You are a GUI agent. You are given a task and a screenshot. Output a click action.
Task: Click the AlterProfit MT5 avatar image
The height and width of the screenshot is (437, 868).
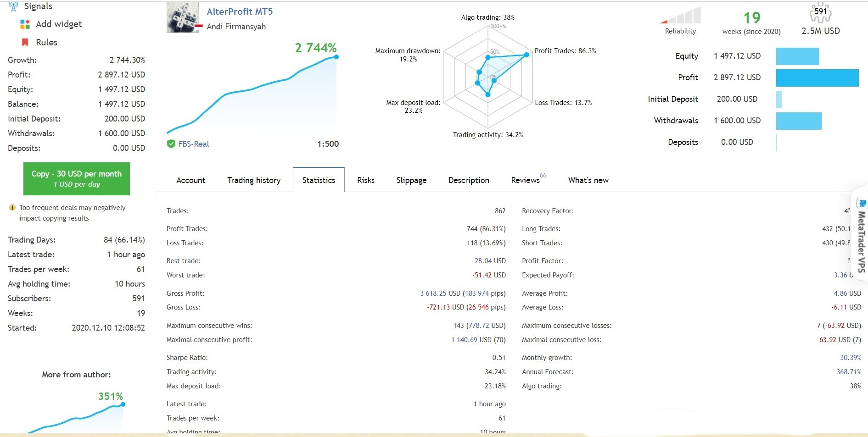183,17
